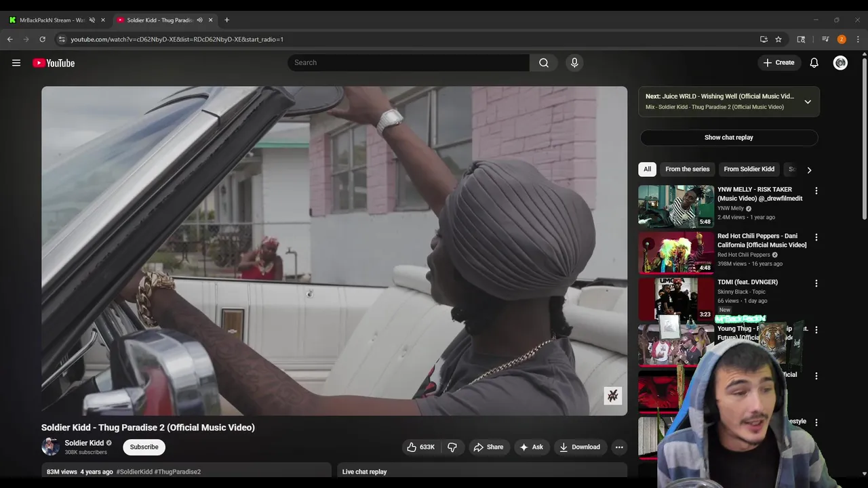Open YNW Melly Risk Taker thumbnail
This screenshot has height=488, width=868.
[x=676, y=206]
